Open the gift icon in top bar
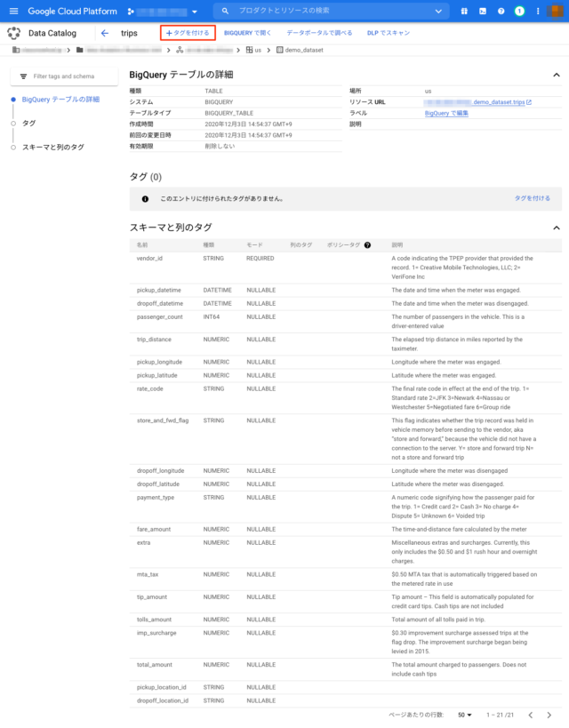 tap(464, 11)
